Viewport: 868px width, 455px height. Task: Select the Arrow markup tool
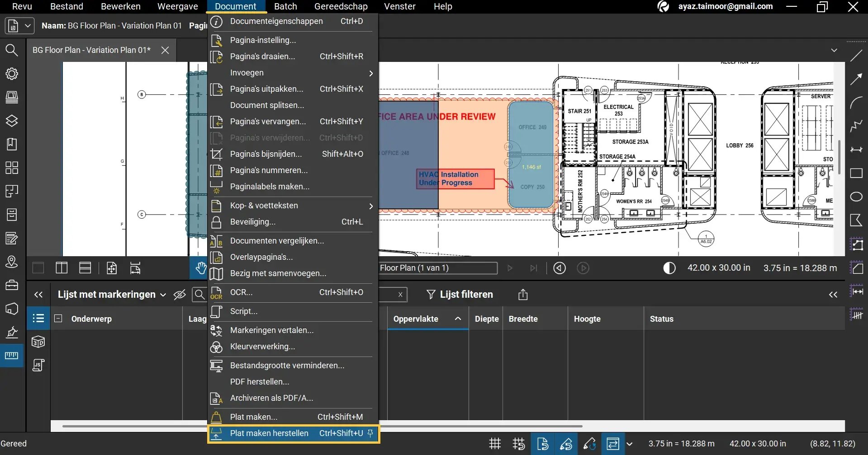pyautogui.click(x=856, y=80)
